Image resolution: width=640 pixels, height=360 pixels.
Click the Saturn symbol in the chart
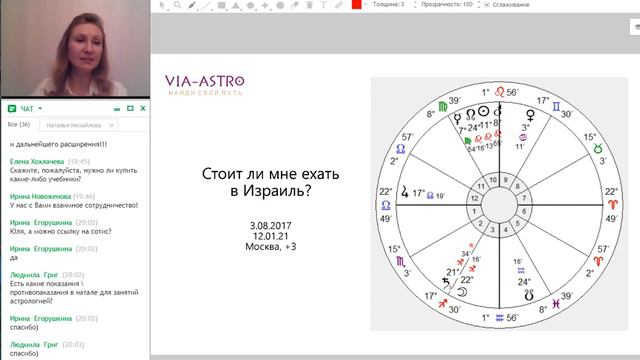(447, 282)
